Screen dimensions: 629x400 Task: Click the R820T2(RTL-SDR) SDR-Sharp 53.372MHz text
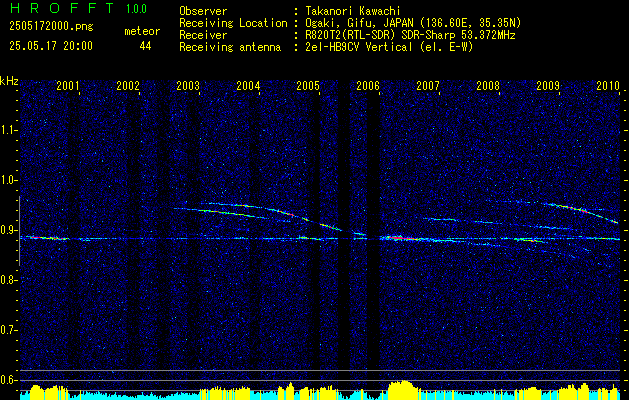410,35
